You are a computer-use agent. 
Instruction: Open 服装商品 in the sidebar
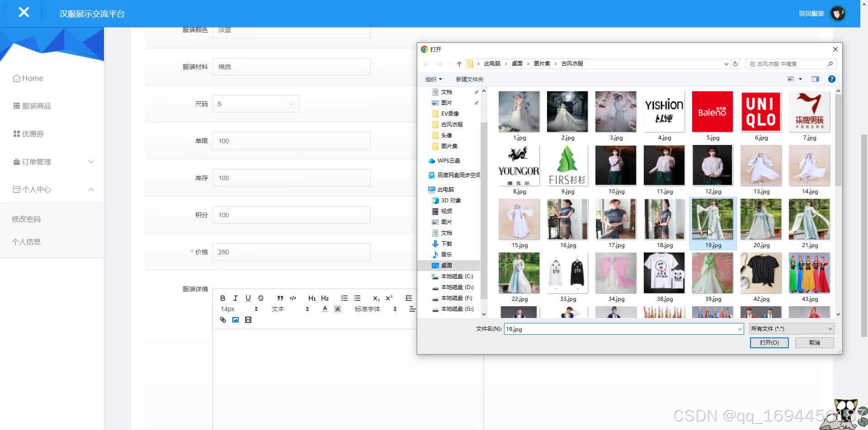pyautogui.click(x=32, y=106)
